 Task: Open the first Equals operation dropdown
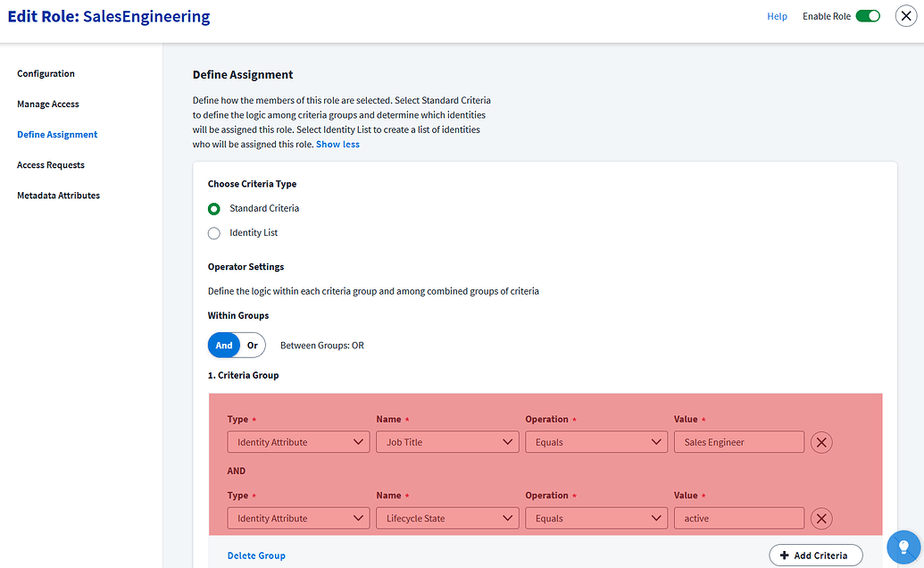pos(595,441)
